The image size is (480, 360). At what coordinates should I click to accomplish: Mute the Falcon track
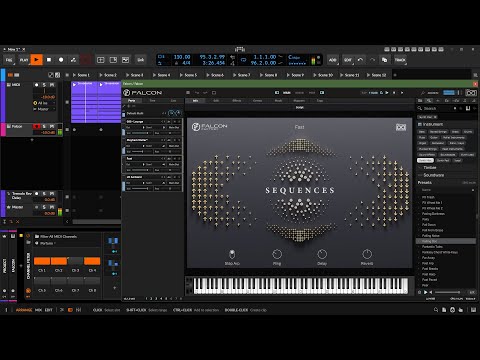[52, 126]
